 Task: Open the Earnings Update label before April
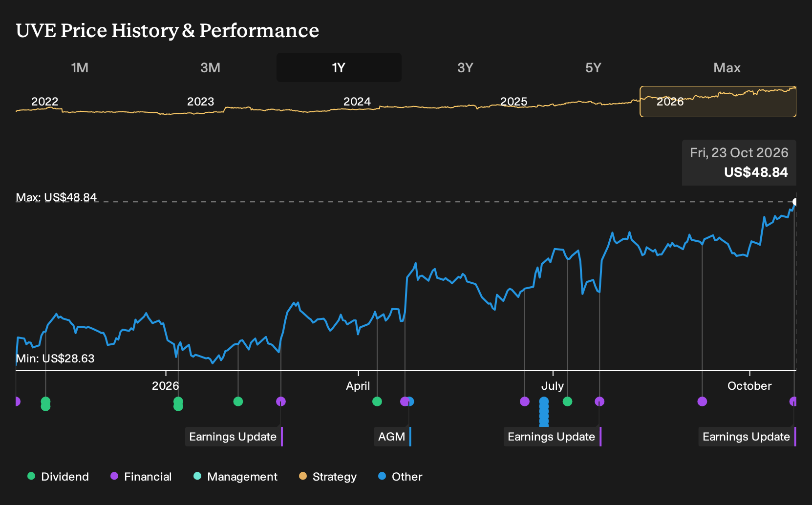tap(234, 437)
